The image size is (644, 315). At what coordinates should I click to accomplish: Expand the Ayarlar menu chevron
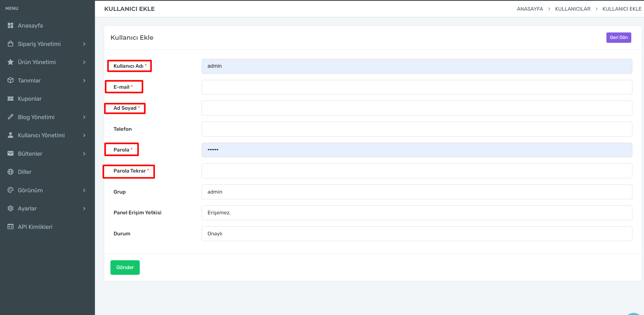84,209
